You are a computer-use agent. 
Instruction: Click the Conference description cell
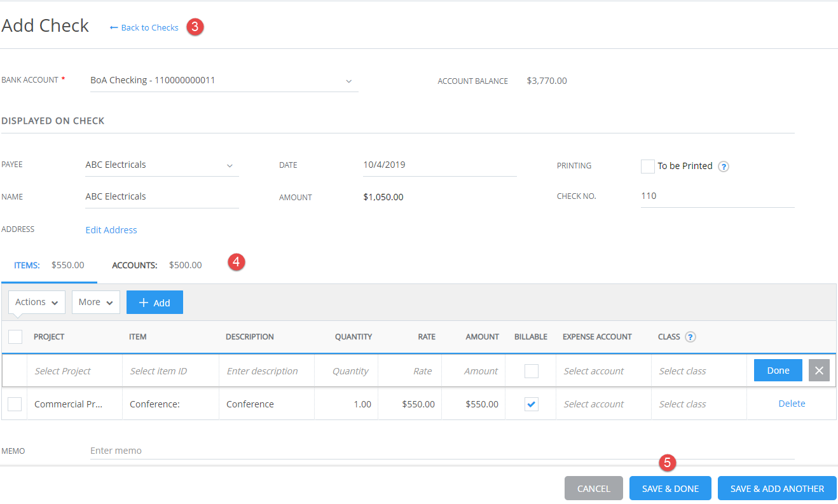click(x=266, y=404)
